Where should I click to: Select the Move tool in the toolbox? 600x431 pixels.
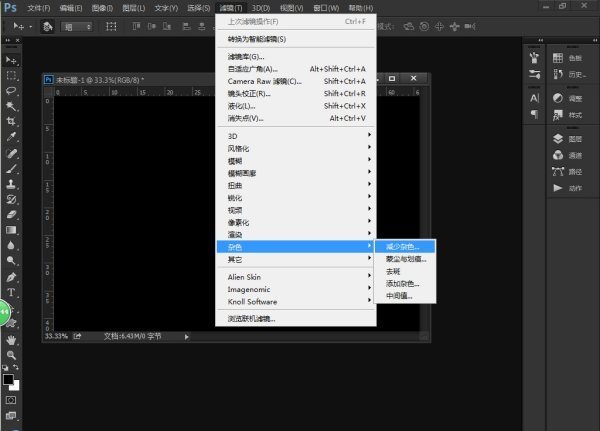tap(11, 60)
